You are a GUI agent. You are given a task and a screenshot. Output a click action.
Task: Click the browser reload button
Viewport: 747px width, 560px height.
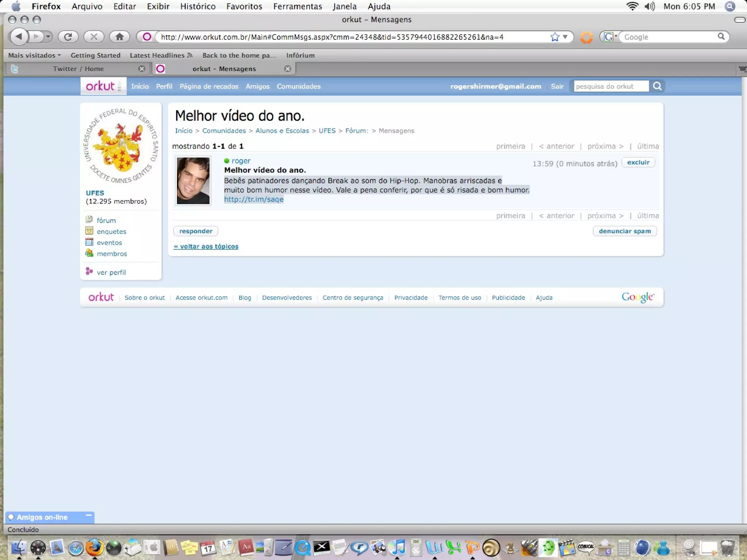point(68,37)
